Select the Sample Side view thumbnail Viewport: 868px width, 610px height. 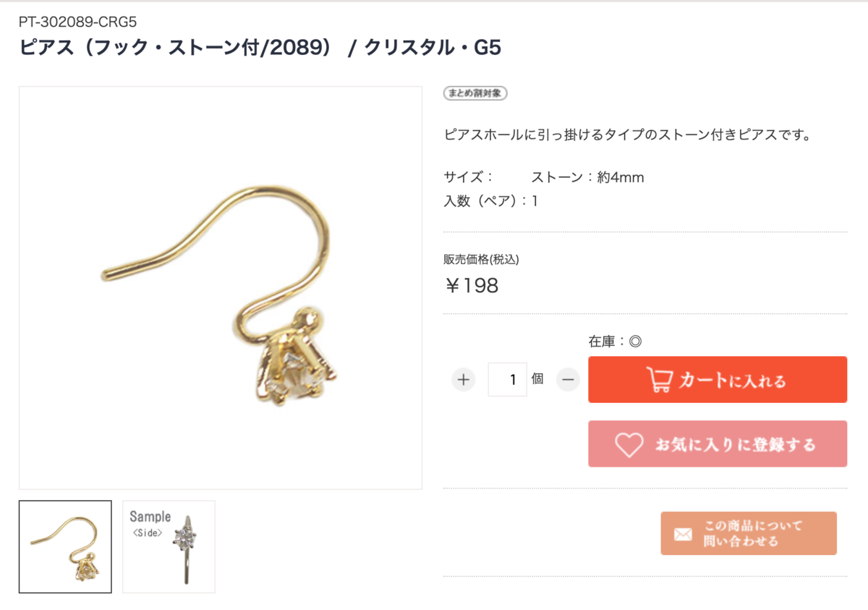(x=169, y=547)
